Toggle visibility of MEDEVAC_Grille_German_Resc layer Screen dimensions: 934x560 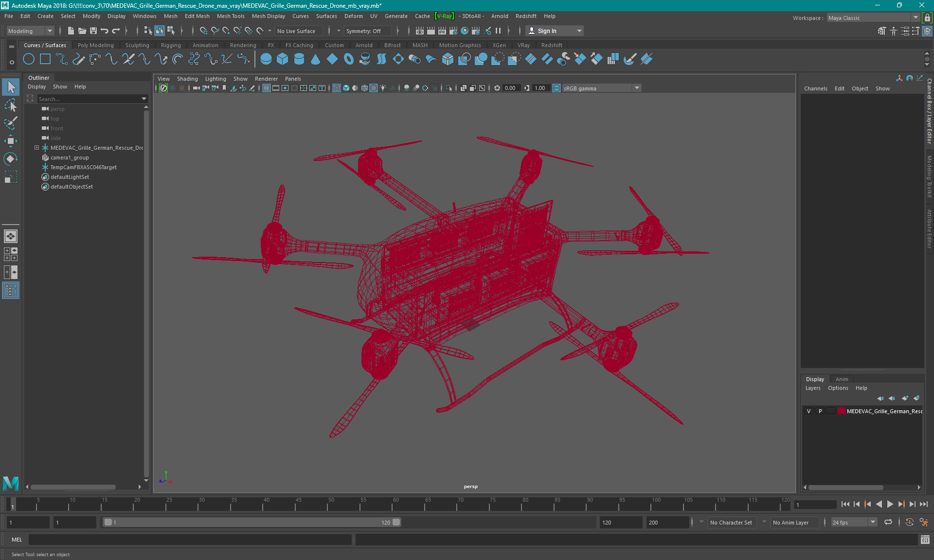(x=808, y=411)
